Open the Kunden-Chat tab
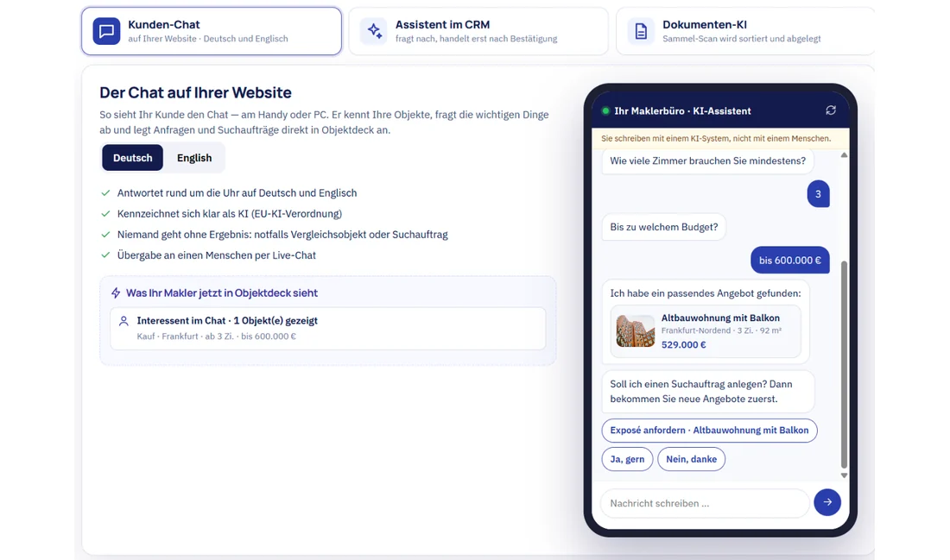The height and width of the screenshot is (560, 950). (x=212, y=31)
